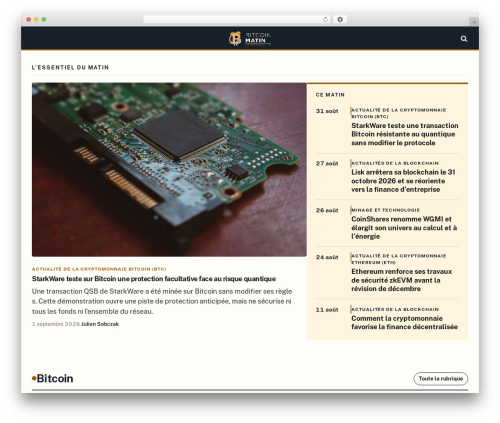Open 'Ethereum renforce ses travaux de sécurité zkEVM' article

(x=402, y=280)
